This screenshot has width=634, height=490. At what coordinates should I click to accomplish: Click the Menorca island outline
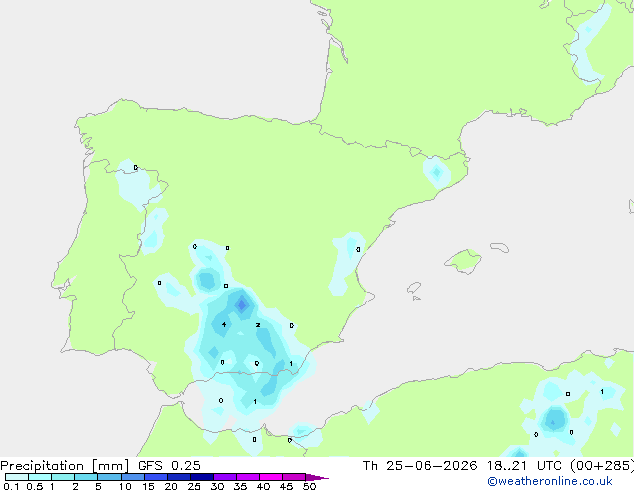tap(500, 247)
